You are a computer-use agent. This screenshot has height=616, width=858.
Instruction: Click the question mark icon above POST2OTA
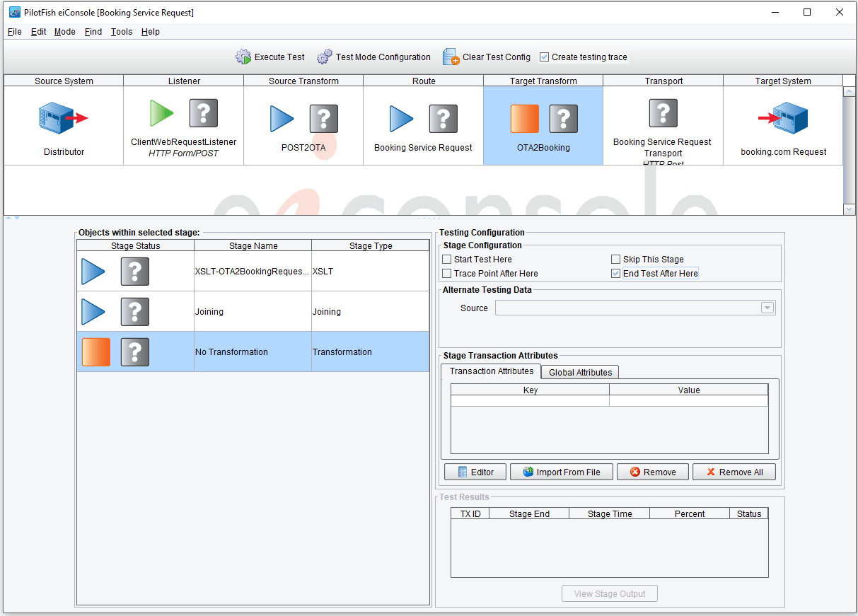pos(323,119)
